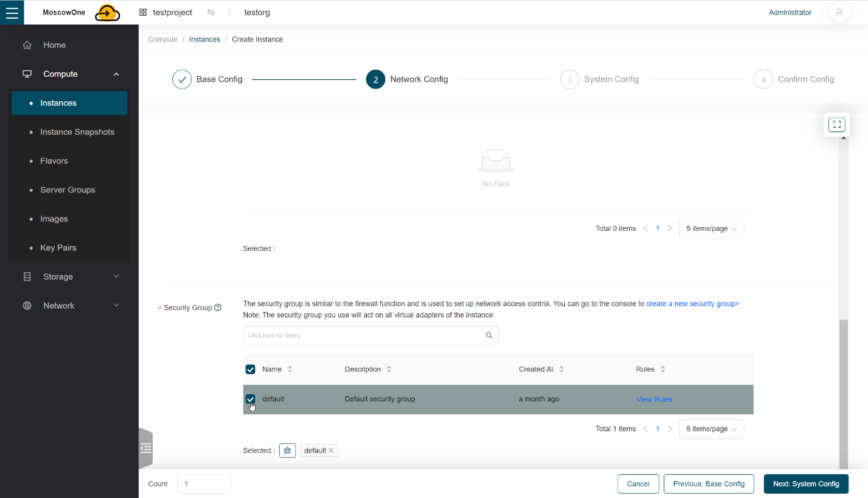Viewport: 868px width, 498px height.
Task: Click Security Group help question icon
Action: pyautogui.click(x=218, y=307)
